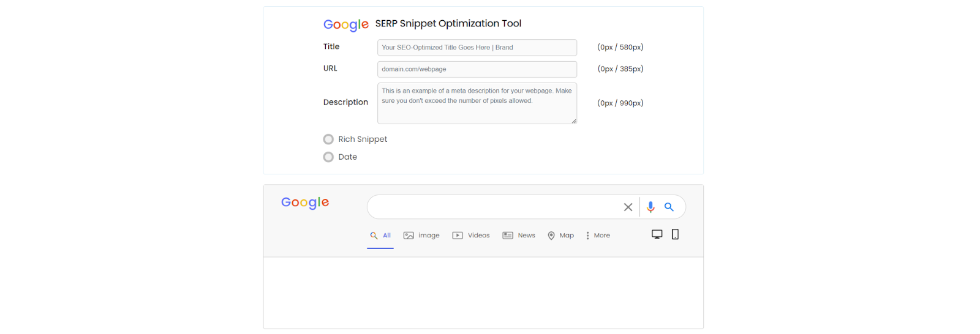Clear the search with the X icon
The height and width of the screenshot is (334, 980).
tap(628, 207)
